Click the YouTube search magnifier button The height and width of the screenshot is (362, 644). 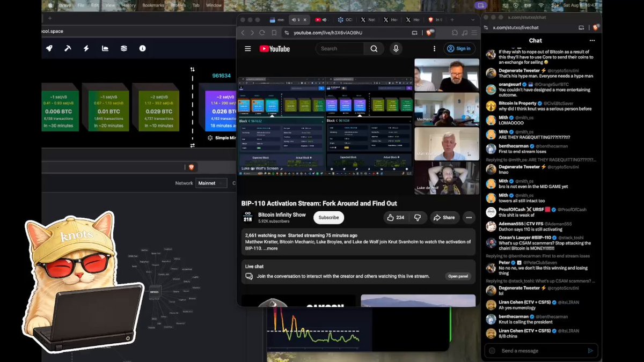point(374,49)
